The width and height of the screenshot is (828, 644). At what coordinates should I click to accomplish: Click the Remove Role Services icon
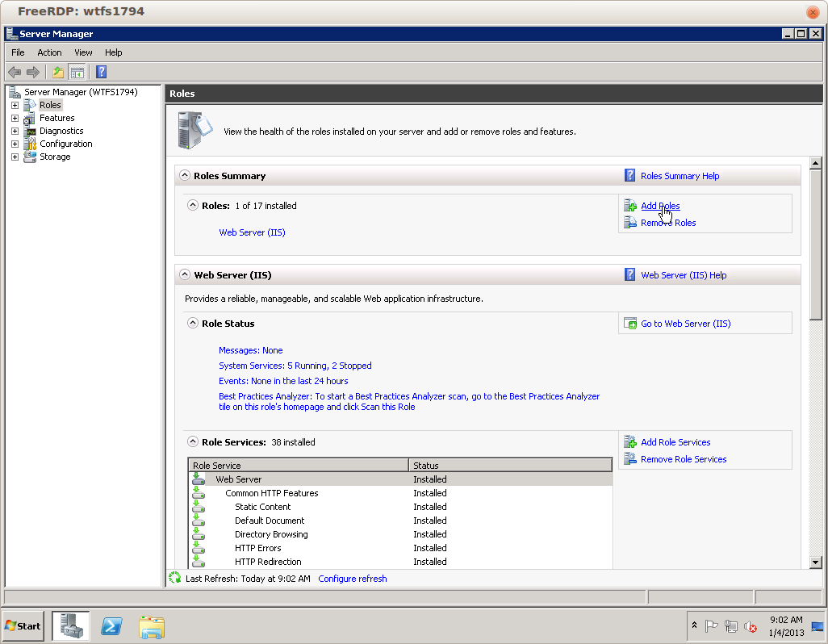tap(630, 458)
